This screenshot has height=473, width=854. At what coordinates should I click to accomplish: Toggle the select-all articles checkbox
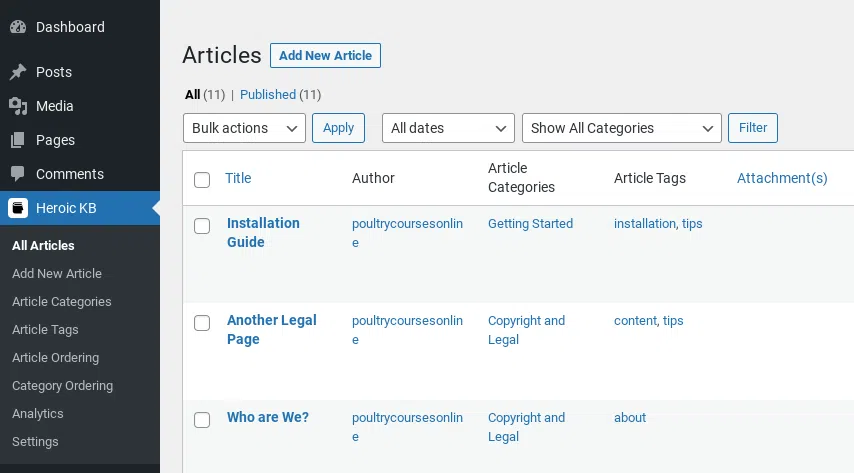coord(202,179)
